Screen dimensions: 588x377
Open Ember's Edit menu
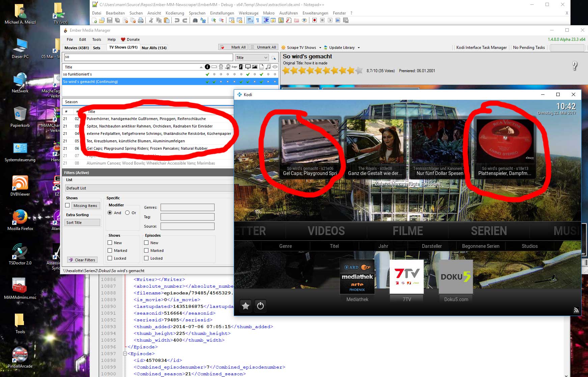click(83, 39)
